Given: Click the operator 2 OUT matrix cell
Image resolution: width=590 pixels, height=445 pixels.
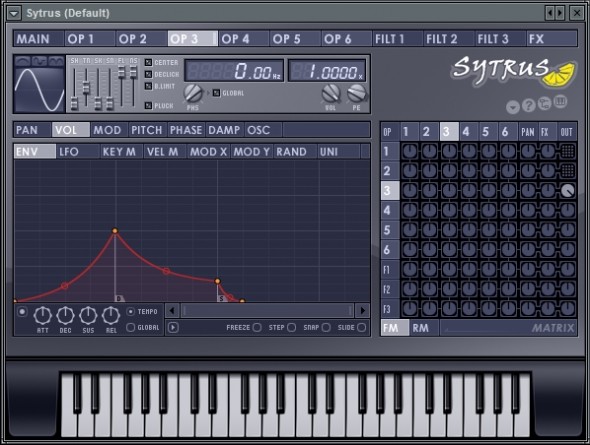Looking at the screenshot, I should [567, 171].
